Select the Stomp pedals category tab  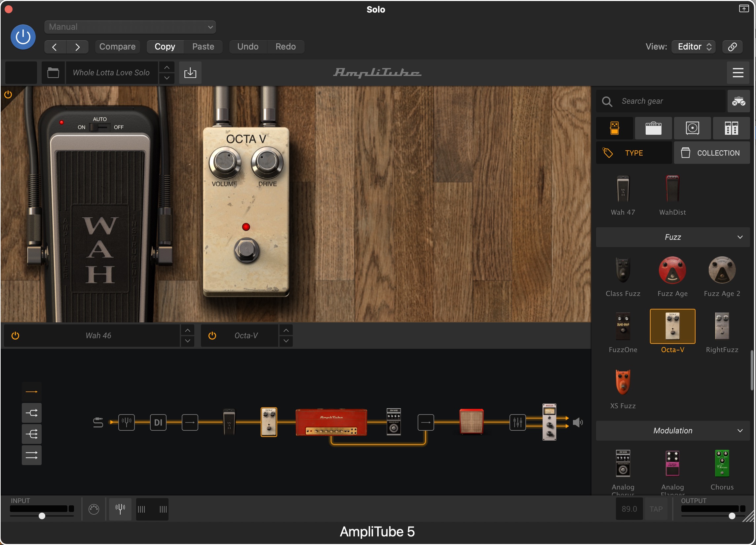point(614,128)
